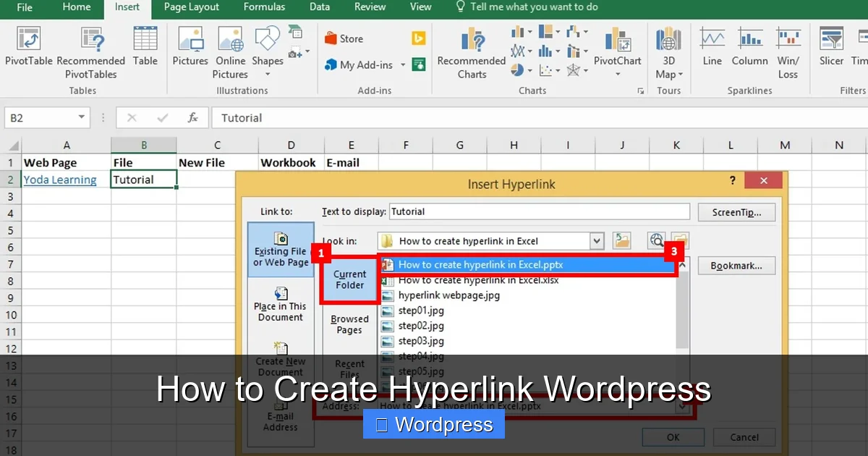Switch to Browsed Pages view
Image resolution: width=868 pixels, height=456 pixels.
[x=349, y=324]
